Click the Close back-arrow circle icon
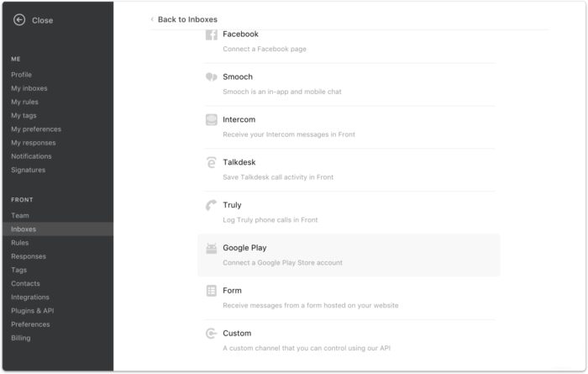This screenshot has height=374, width=588. pos(19,20)
